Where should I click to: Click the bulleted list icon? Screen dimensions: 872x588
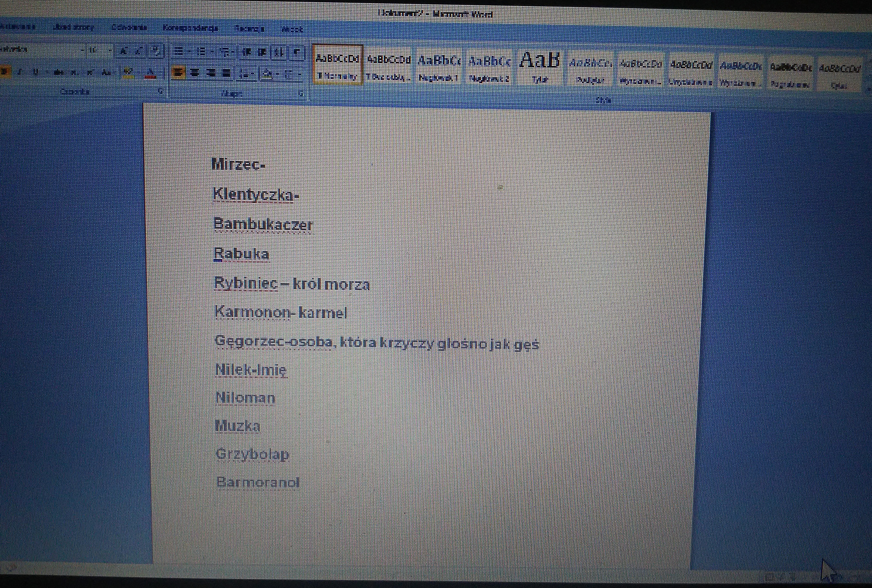tap(178, 52)
